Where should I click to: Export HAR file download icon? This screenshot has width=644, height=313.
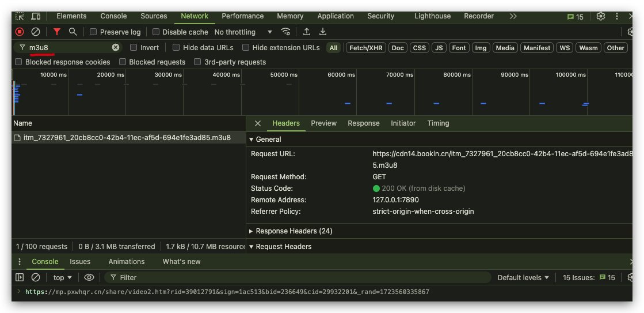[x=323, y=32]
